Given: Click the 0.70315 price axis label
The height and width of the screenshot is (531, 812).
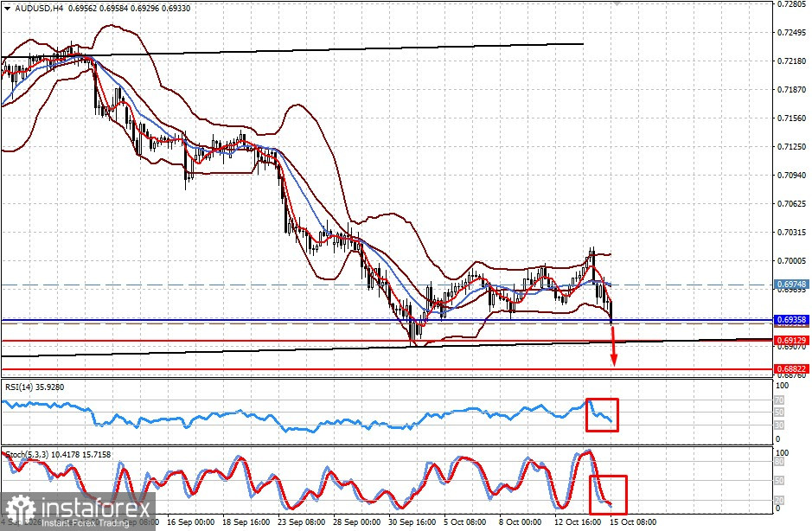Looking at the screenshot, I should 792,232.
